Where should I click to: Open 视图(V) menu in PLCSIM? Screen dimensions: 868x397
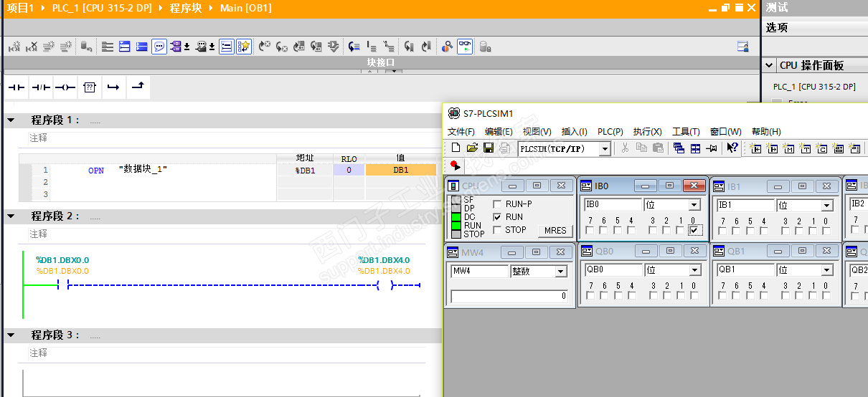537,132
